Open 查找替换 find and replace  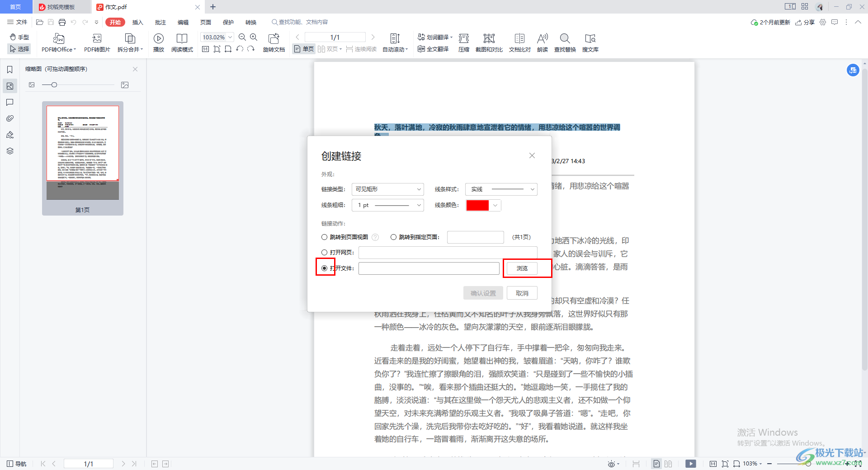pyautogui.click(x=565, y=43)
